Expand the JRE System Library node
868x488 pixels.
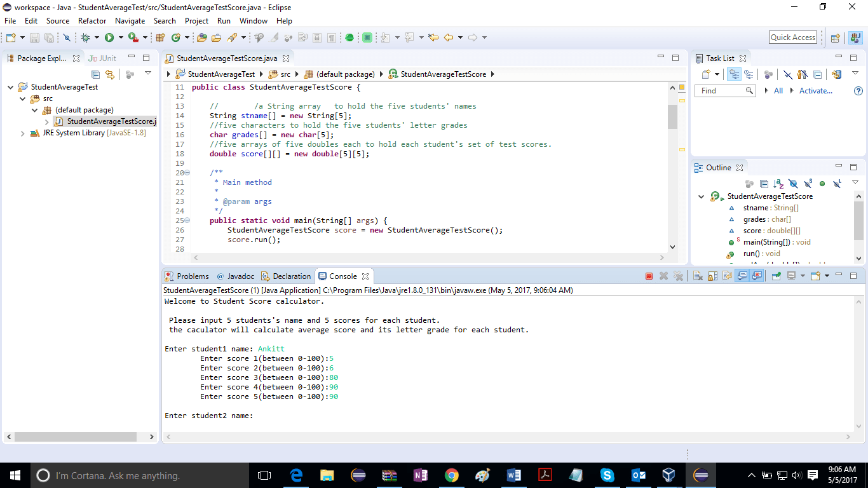(x=22, y=132)
